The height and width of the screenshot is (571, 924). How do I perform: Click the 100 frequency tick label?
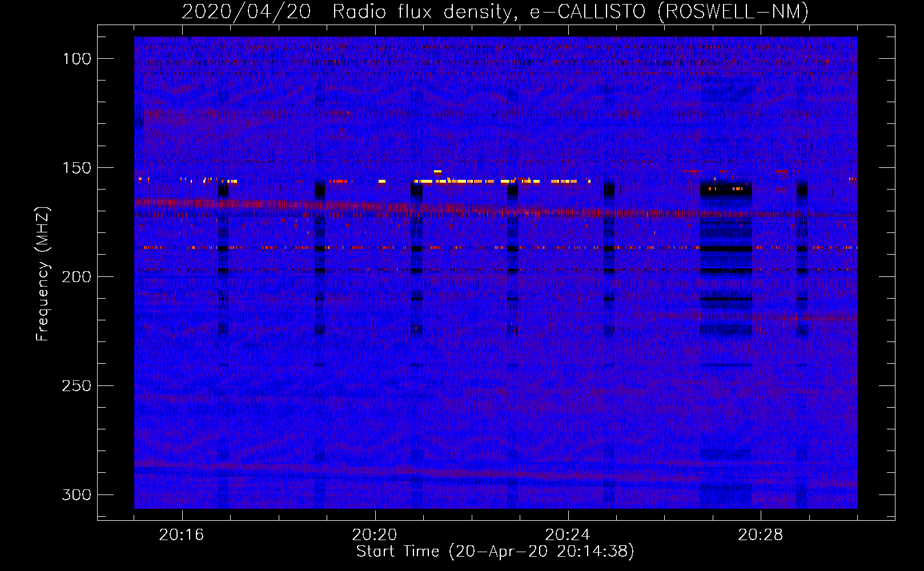click(77, 59)
